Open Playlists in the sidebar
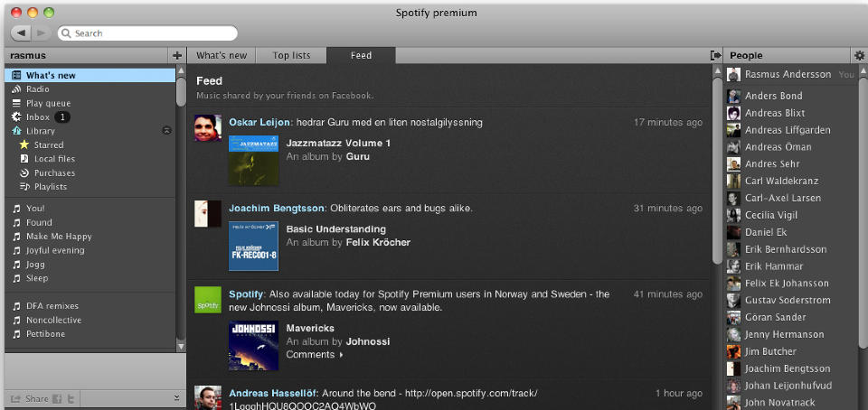The image size is (868, 410). 90,187
